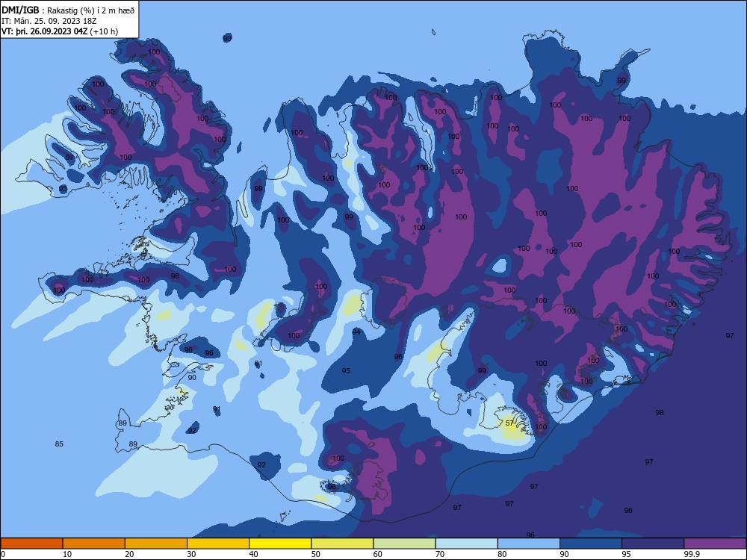747x560 pixels.
Task: Click the legend scale label 30
Action: [191, 554]
